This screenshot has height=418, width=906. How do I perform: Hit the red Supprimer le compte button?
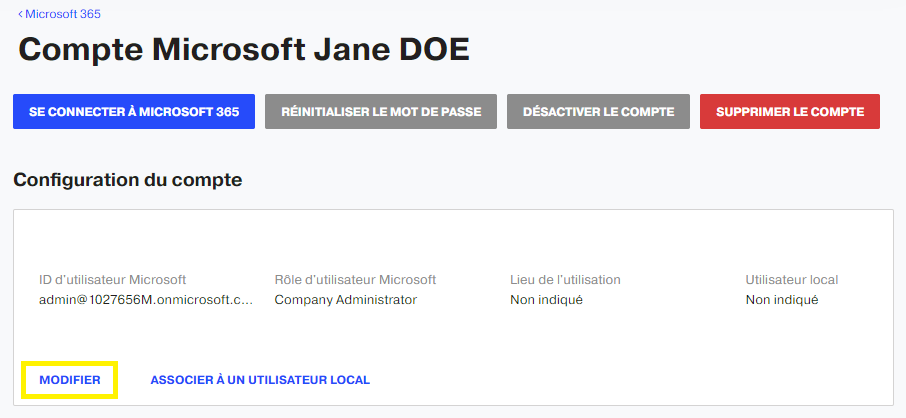pos(790,112)
